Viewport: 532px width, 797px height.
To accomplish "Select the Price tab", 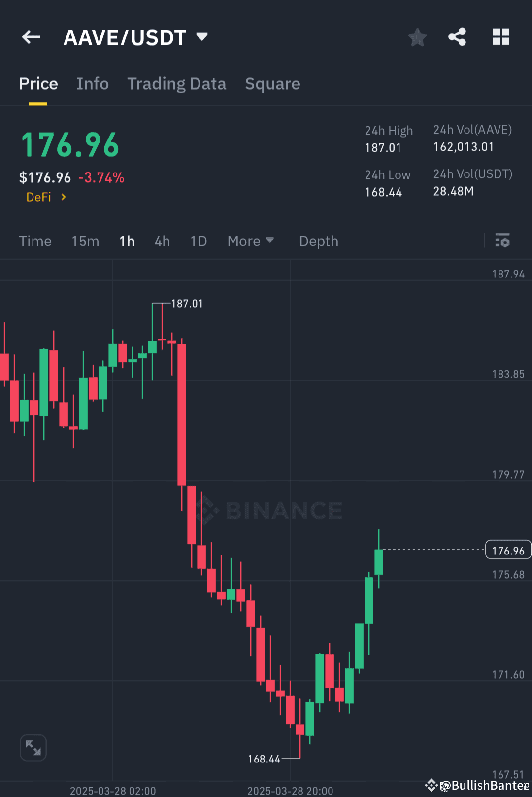I will [38, 84].
